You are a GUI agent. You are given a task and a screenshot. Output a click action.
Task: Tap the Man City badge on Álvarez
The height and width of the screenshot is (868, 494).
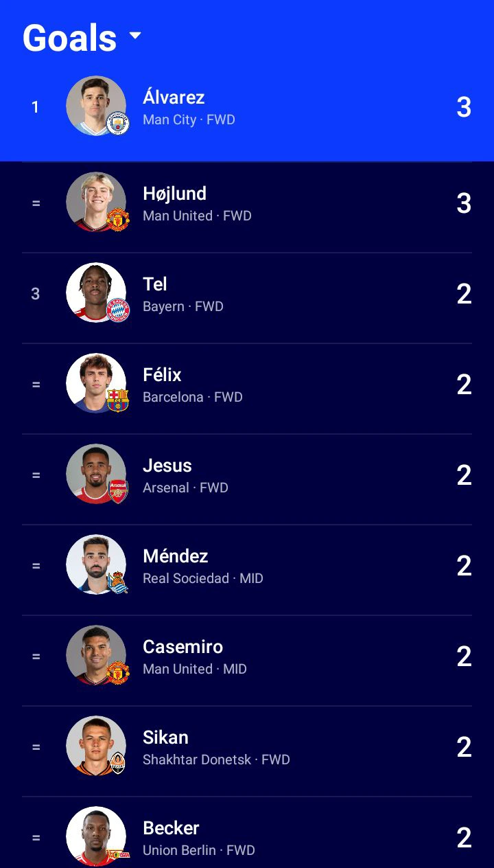tap(118, 124)
